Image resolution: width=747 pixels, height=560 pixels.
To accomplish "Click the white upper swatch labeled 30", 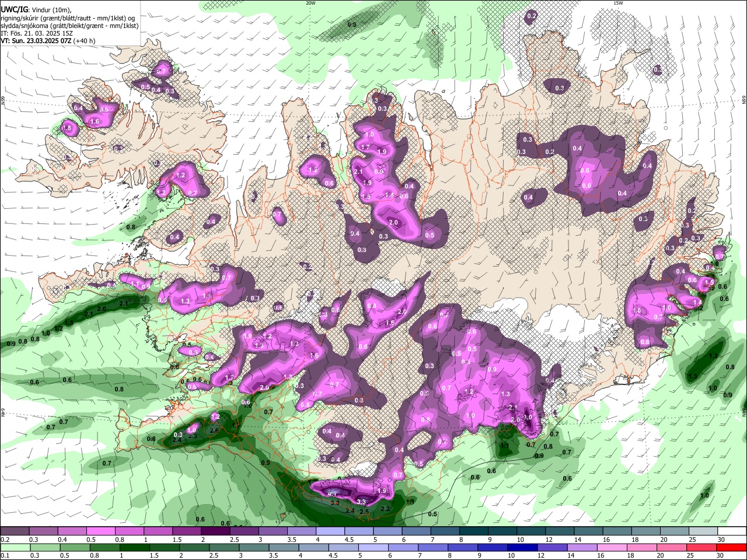I will [x=732, y=531].
